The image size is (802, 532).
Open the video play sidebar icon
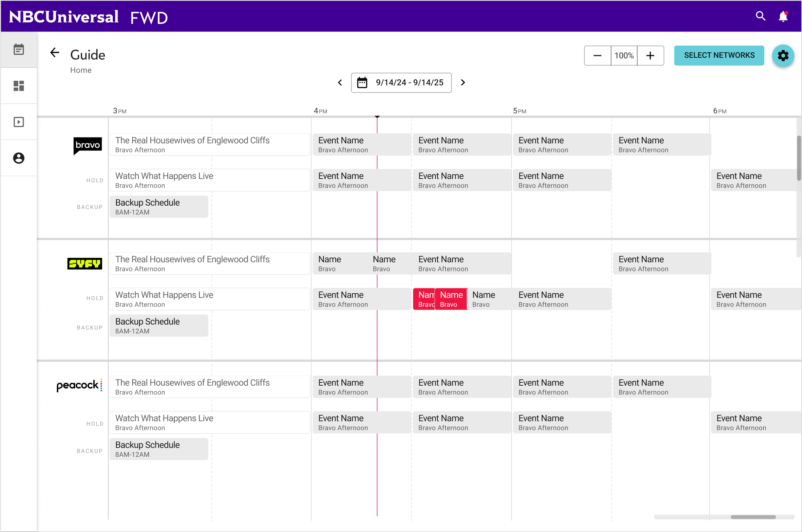[x=19, y=122]
